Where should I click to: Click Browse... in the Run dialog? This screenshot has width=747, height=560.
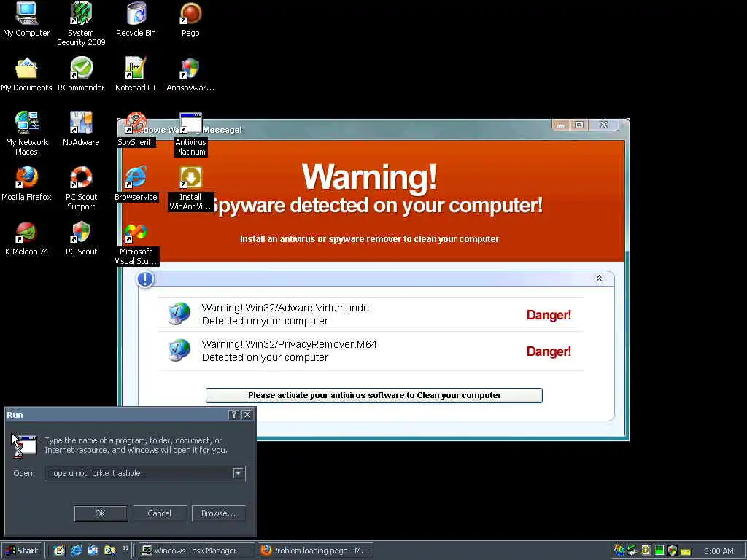[x=218, y=513]
